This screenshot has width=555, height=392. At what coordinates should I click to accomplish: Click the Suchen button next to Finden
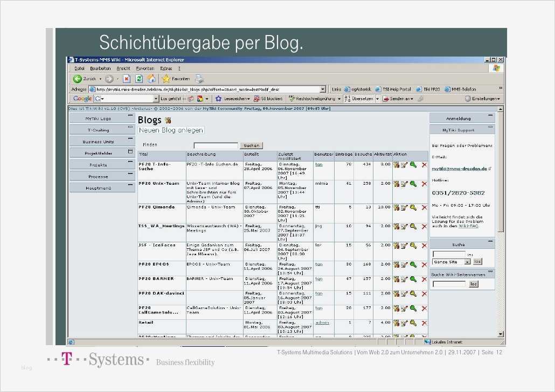coord(251,145)
